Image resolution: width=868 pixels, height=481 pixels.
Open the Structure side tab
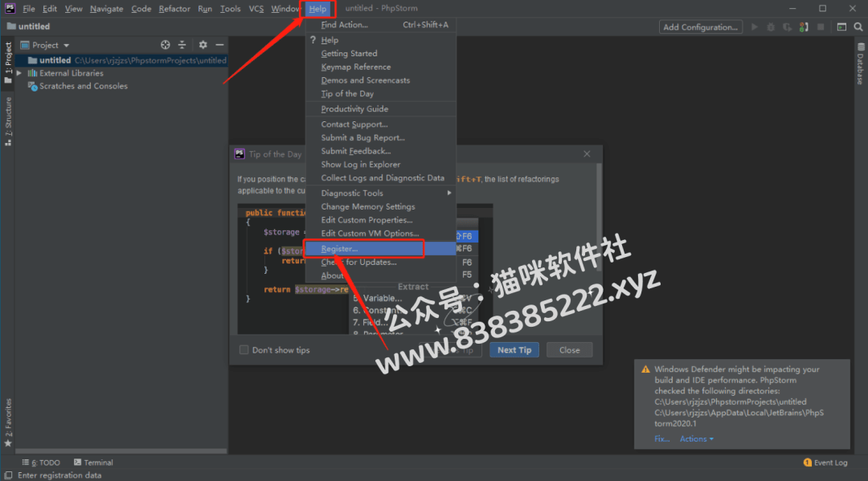click(x=8, y=121)
